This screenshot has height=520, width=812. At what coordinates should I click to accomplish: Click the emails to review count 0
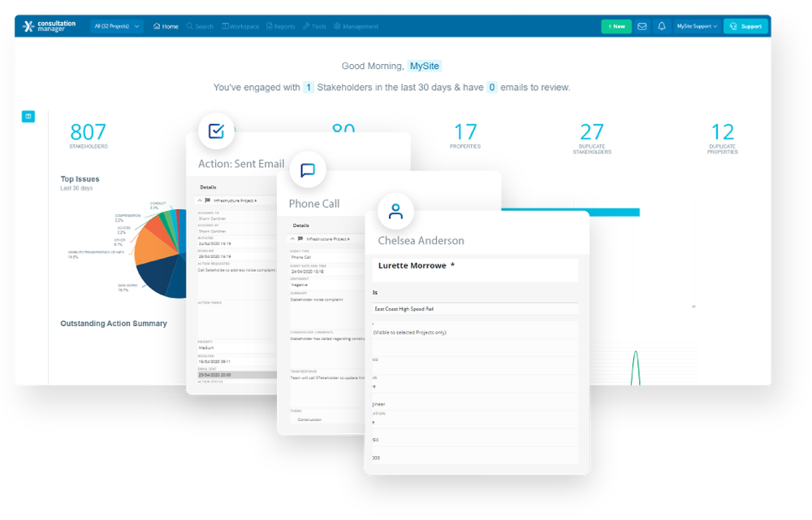tap(491, 88)
